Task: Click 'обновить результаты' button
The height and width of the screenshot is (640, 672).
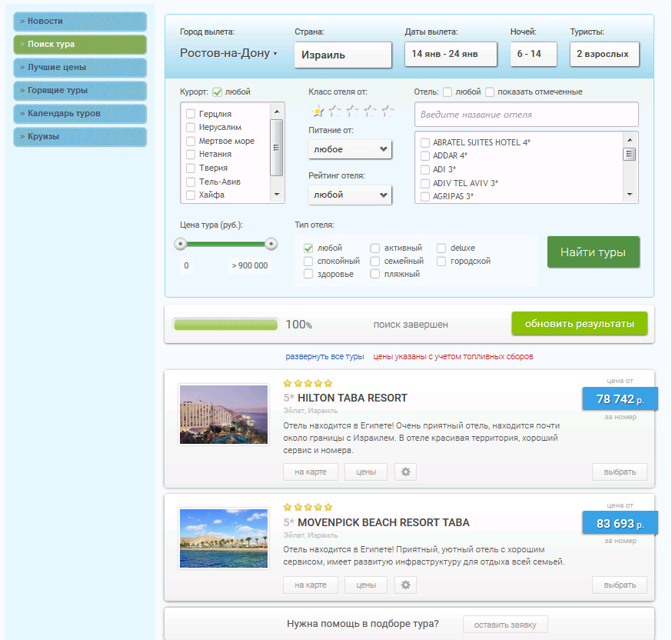Action: click(580, 324)
